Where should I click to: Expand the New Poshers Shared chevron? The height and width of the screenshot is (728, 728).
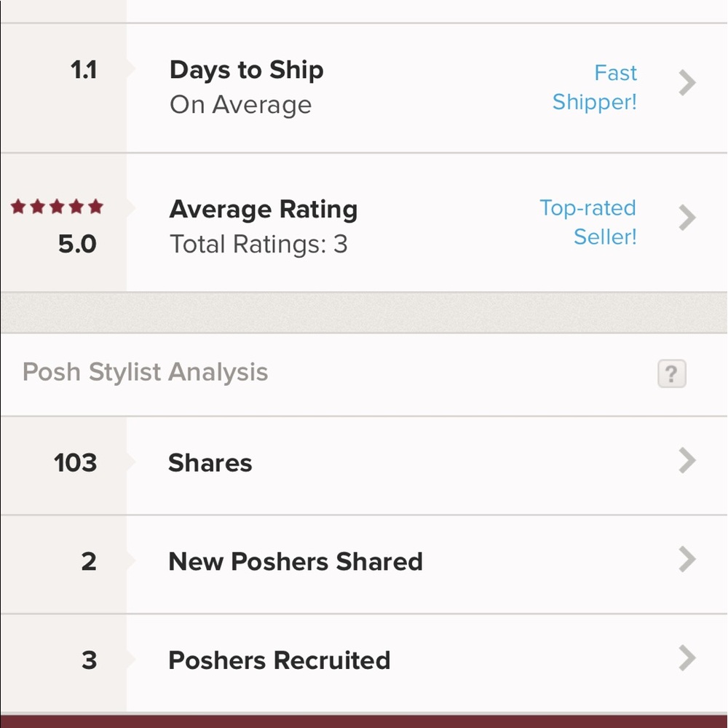[687, 559]
